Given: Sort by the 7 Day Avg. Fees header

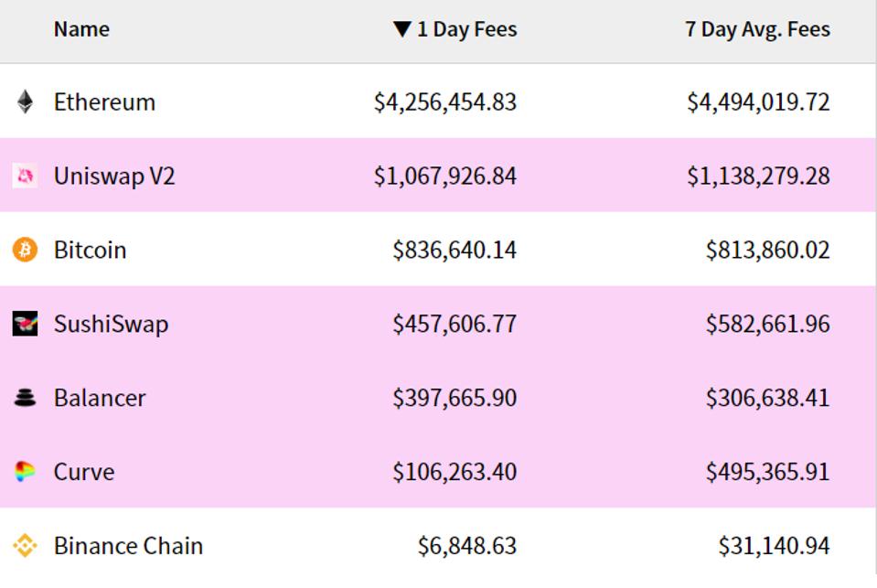Looking at the screenshot, I should (757, 29).
